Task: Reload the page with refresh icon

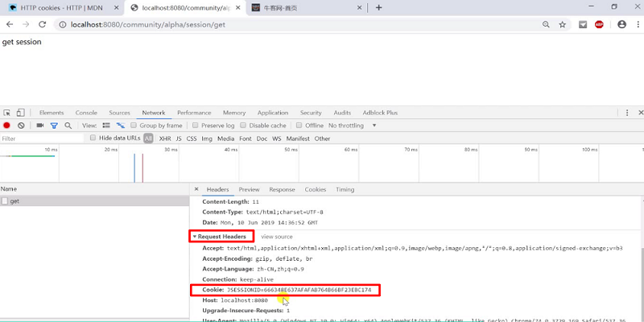Action: pos(43,25)
